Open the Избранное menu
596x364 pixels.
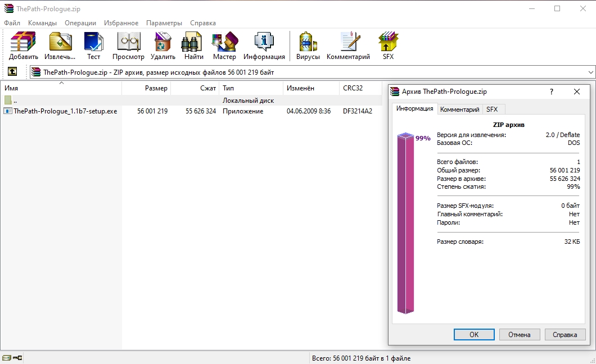[x=121, y=23]
